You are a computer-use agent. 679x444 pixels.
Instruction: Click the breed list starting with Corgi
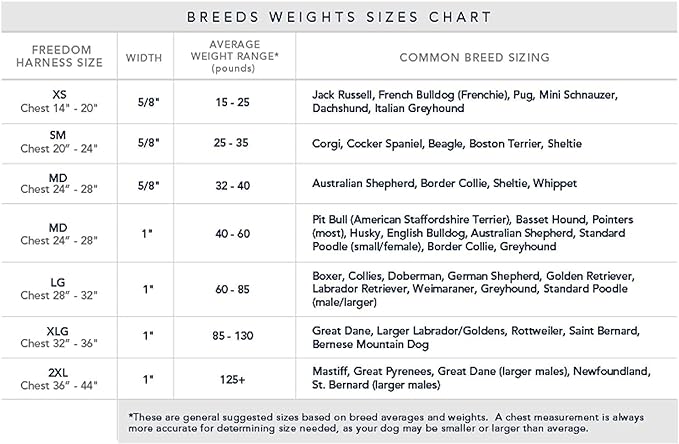(x=446, y=143)
